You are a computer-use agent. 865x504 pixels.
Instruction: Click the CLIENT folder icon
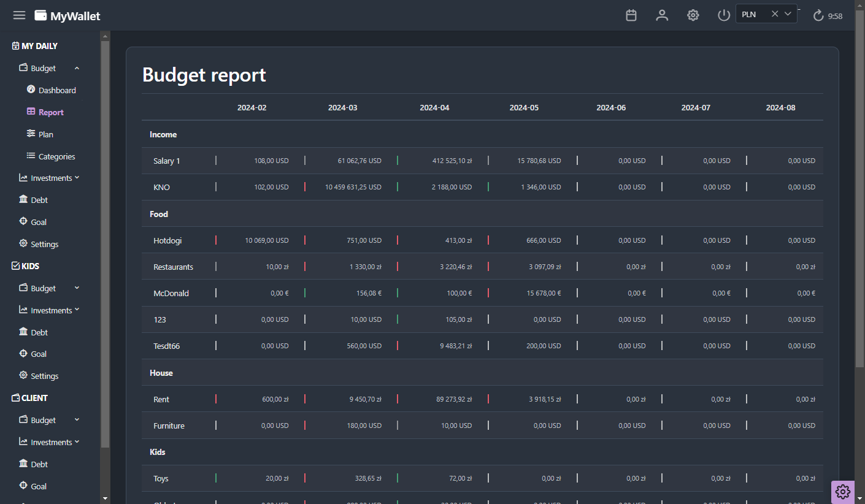[x=16, y=398]
